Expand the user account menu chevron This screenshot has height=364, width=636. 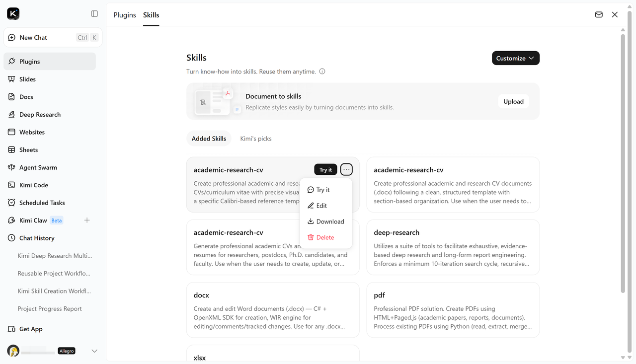pos(94,351)
